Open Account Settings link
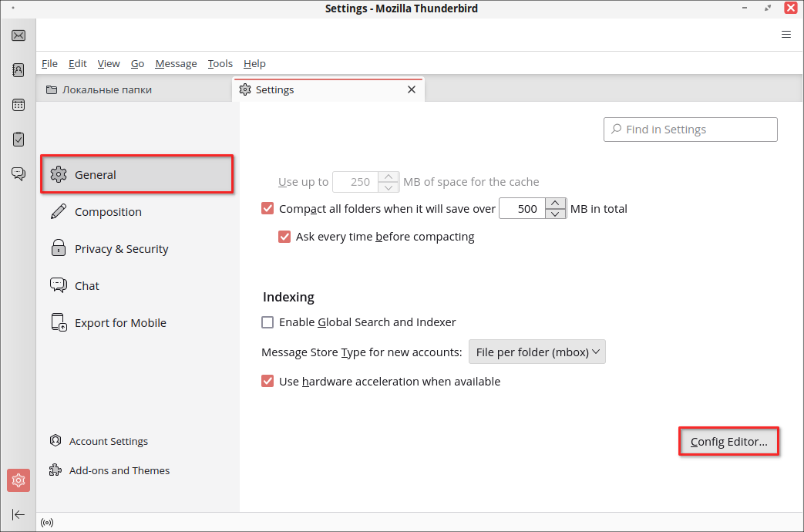 [99, 441]
